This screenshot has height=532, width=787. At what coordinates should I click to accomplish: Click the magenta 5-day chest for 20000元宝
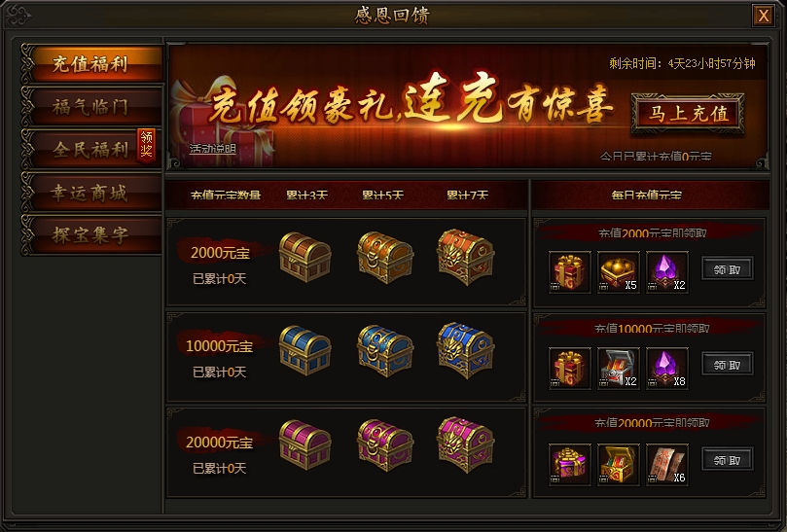click(385, 444)
